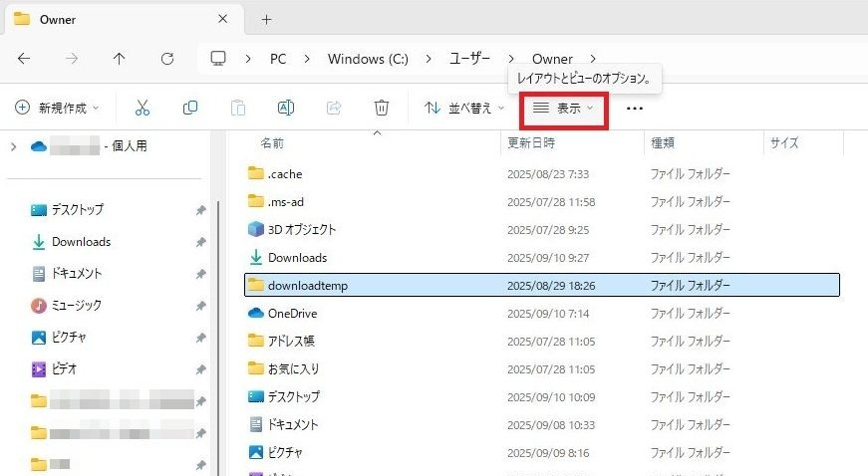Navigate back with the left arrow

pyautogui.click(x=24, y=59)
